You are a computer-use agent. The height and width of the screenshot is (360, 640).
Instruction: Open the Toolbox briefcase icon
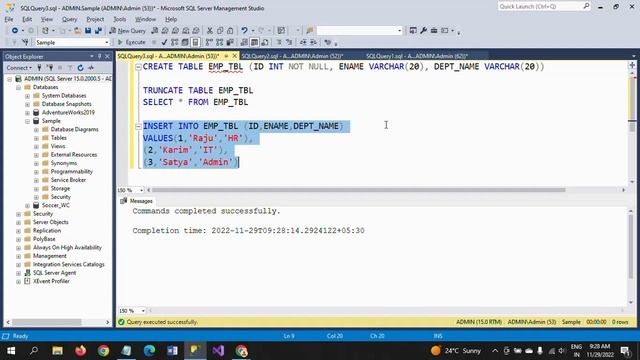[x=434, y=31]
